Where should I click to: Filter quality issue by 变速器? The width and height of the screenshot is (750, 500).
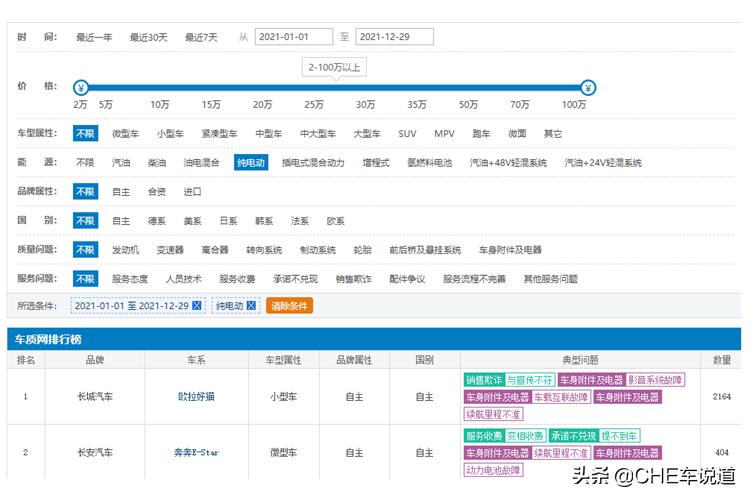(x=170, y=250)
